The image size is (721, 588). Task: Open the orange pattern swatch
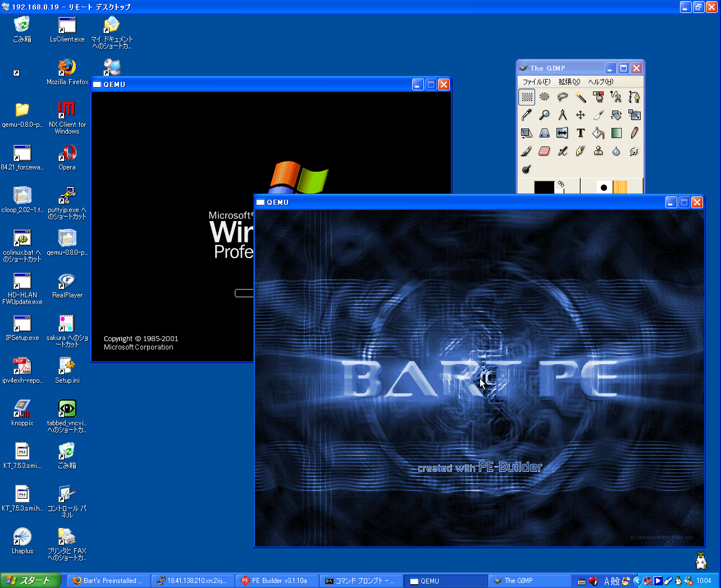pyautogui.click(x=620, y=187)
